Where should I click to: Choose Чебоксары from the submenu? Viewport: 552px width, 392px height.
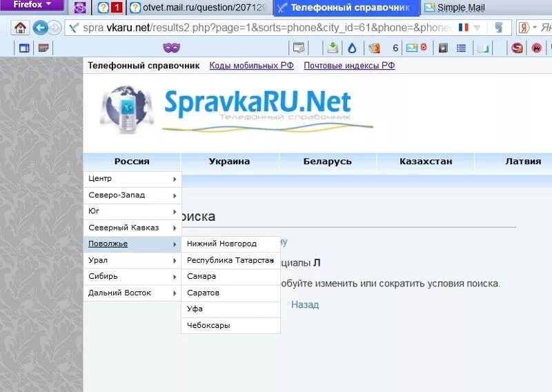click(x=230, y=325)
